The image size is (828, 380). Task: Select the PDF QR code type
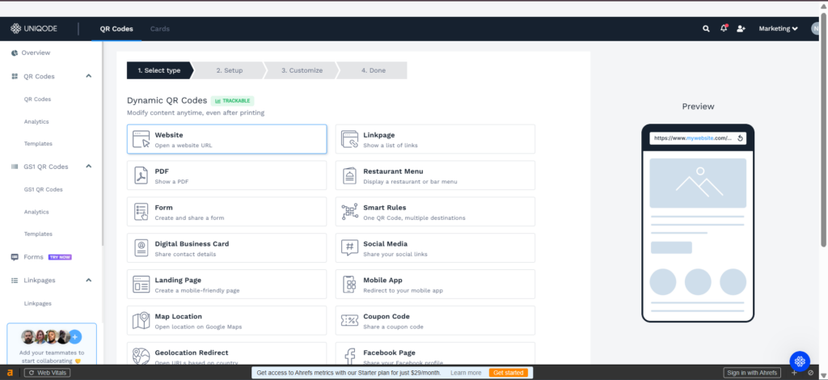coord(227,175)
